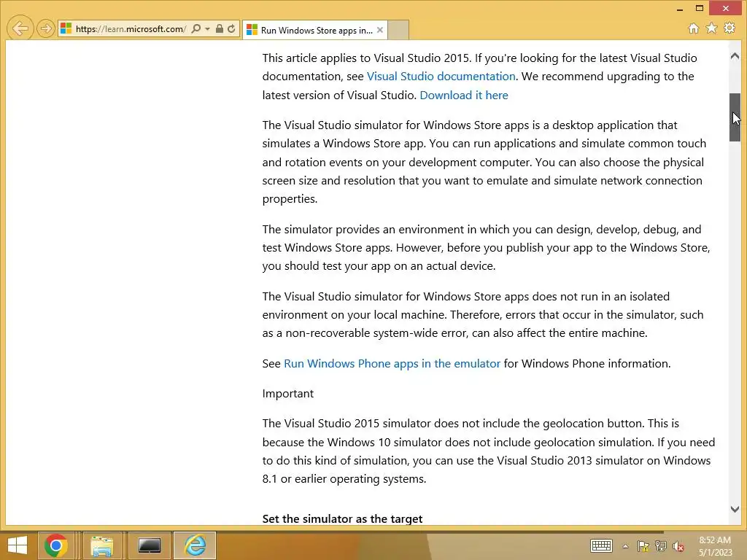Launch Google Chrome from the taskbar
Screen dimensions: 747x560
(x=55, y=545)
